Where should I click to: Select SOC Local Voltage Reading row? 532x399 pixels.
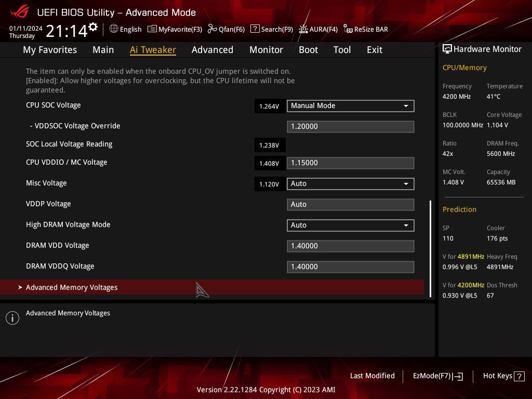tap(69, 144)
